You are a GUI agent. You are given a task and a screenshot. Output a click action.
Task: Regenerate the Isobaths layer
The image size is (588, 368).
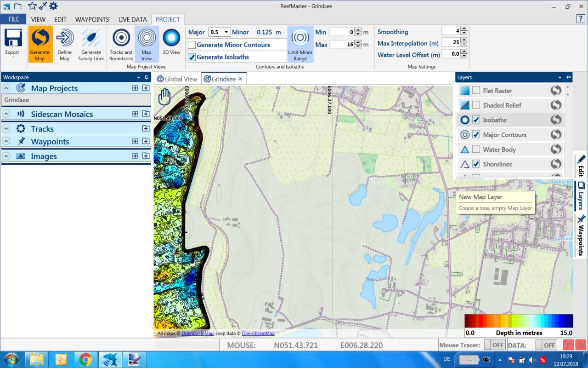pyautogui.click(x=556, y=120)
